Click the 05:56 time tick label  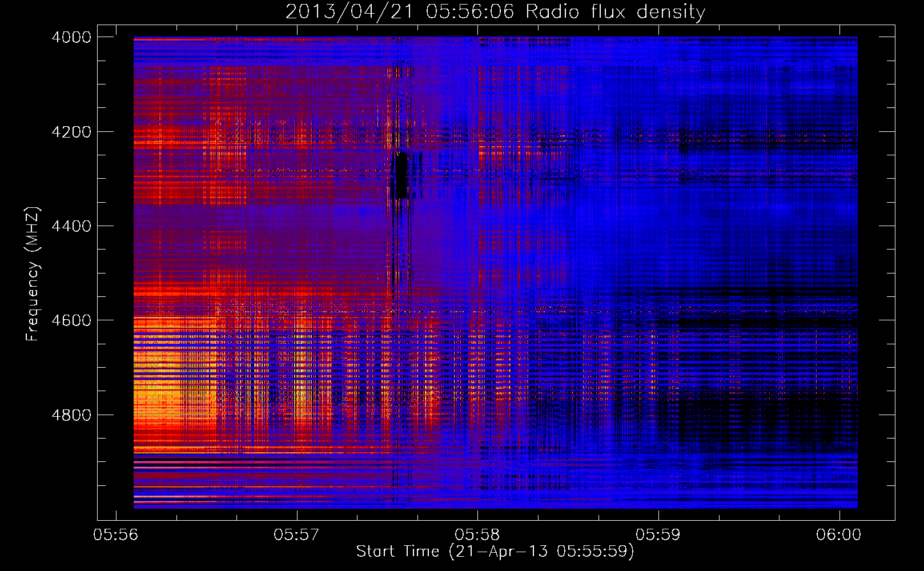[x=116, y=534]
